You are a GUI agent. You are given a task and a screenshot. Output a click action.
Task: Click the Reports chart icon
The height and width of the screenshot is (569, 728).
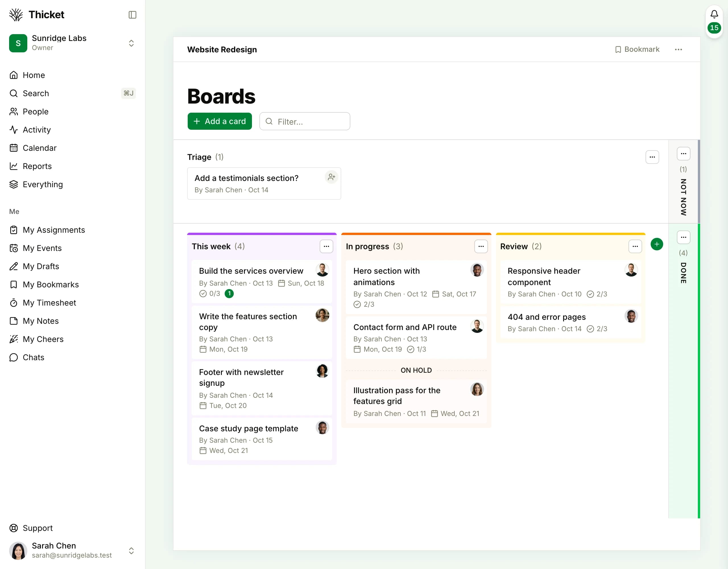pyautogui.click(x=14, y=166)
